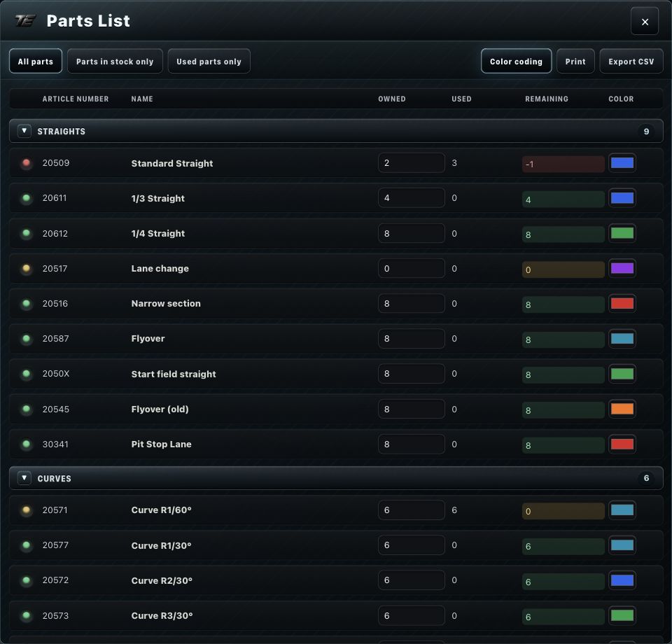Toggle the Color coding button
The image size is (672, 644).
[x=516, y=62]
